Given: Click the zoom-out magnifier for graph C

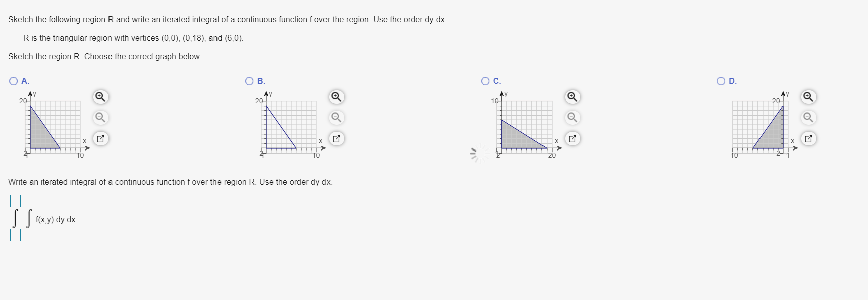Looking at the screenshot, I should 573,118.
